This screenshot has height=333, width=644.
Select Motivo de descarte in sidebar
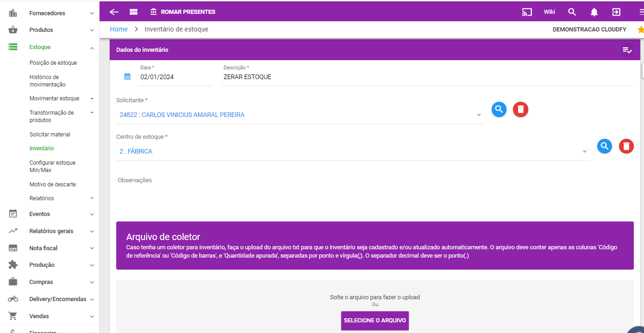pyautogui.click(x=52, y=185)
